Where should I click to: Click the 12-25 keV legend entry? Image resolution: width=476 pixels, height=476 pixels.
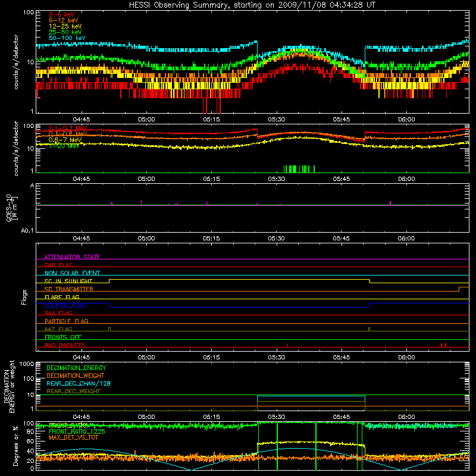65,26
